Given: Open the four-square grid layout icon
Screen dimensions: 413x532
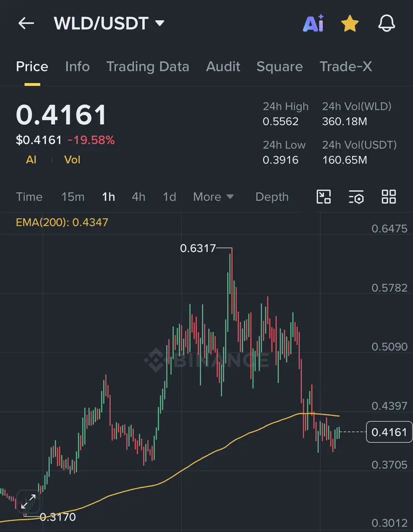Looking at the screenshot, I should click(389, 197).
